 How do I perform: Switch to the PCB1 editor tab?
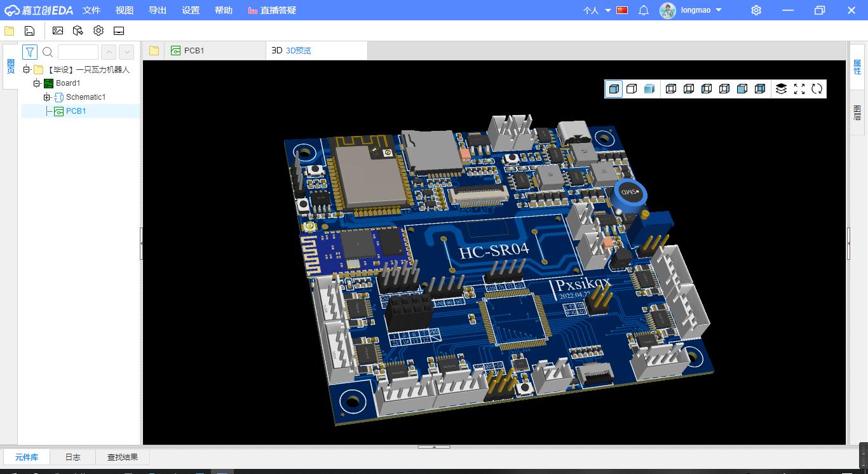[x=194, y=51]
